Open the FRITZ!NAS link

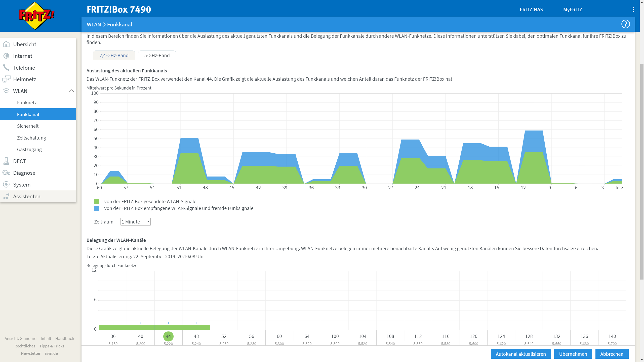click(x=531, y=10)
